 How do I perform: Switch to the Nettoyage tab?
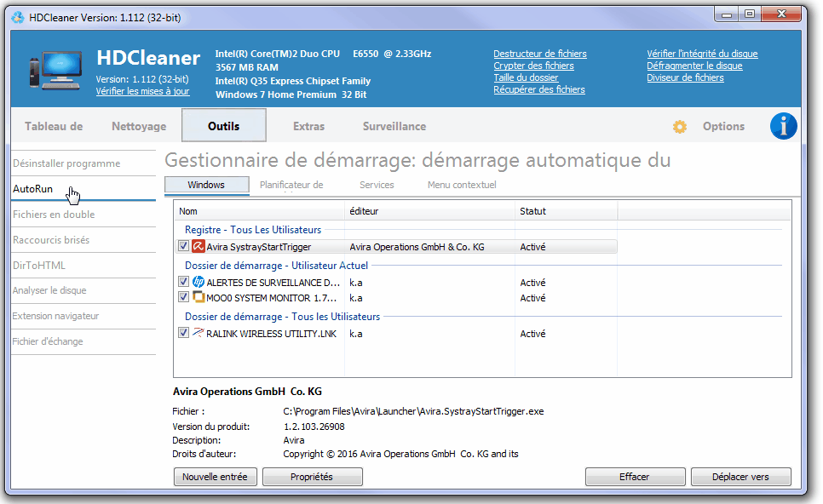[139, 126]
